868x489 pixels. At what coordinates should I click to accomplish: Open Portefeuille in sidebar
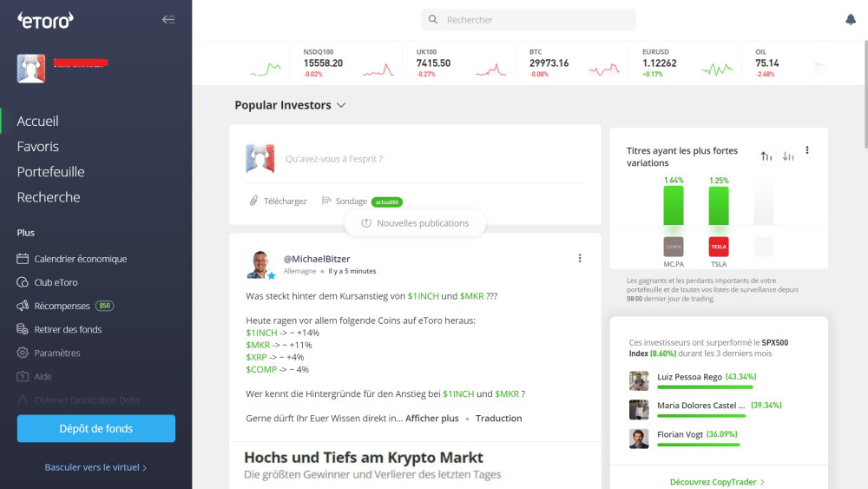coord(50,172)
